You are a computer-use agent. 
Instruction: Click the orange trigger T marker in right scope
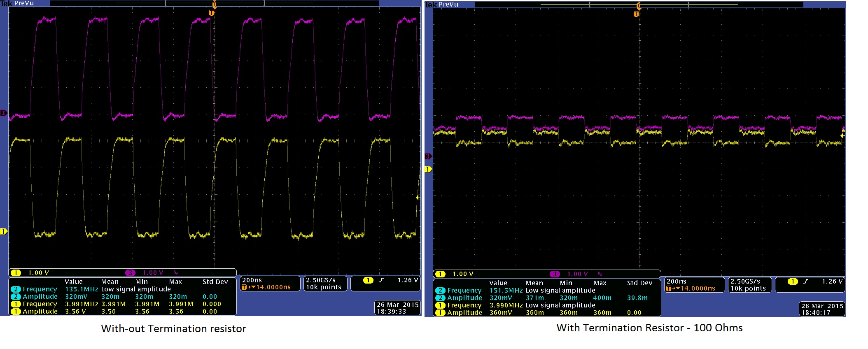pos(636,14)
